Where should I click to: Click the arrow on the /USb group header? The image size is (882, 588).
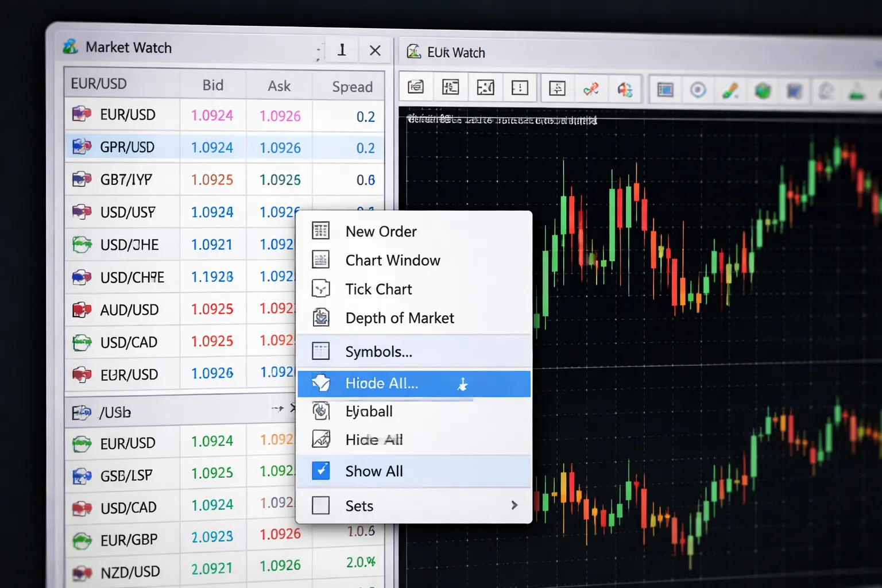(277, 409)
